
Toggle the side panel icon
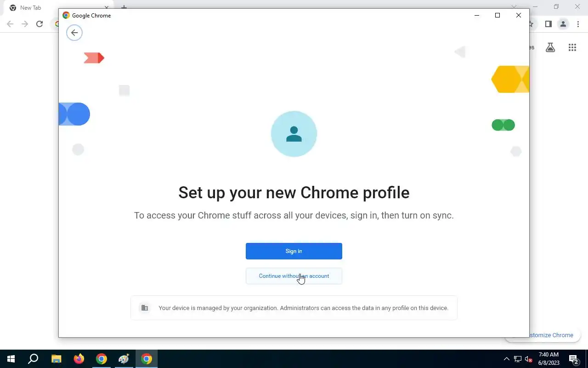(548, 24)
